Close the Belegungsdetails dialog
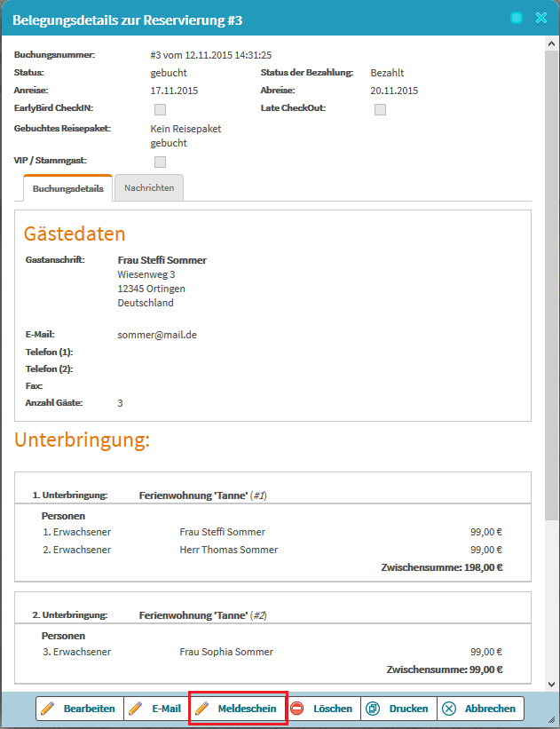The image size is (560, 729). click(541, 18)
